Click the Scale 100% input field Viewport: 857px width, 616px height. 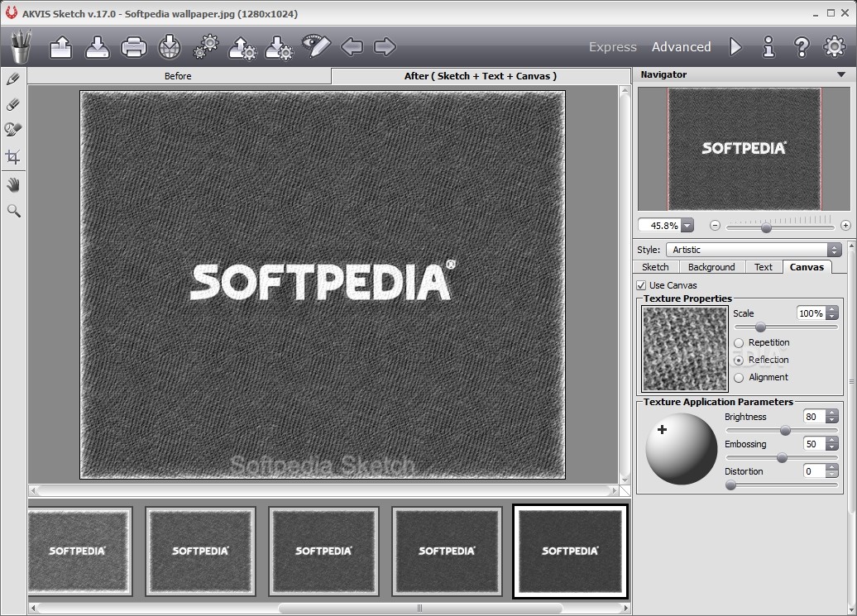tap(811, 313)
